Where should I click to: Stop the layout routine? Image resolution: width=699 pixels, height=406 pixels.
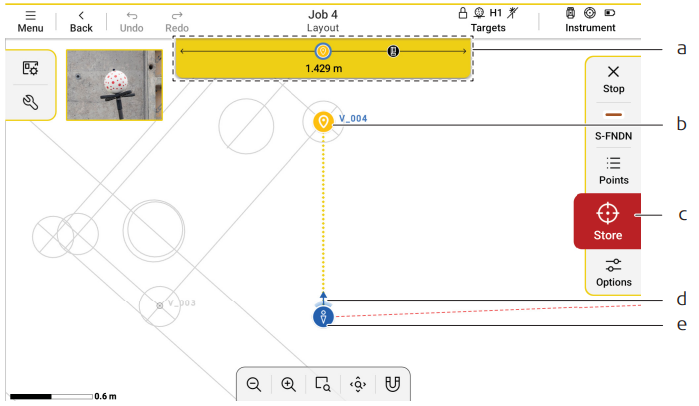pos(613,79)
